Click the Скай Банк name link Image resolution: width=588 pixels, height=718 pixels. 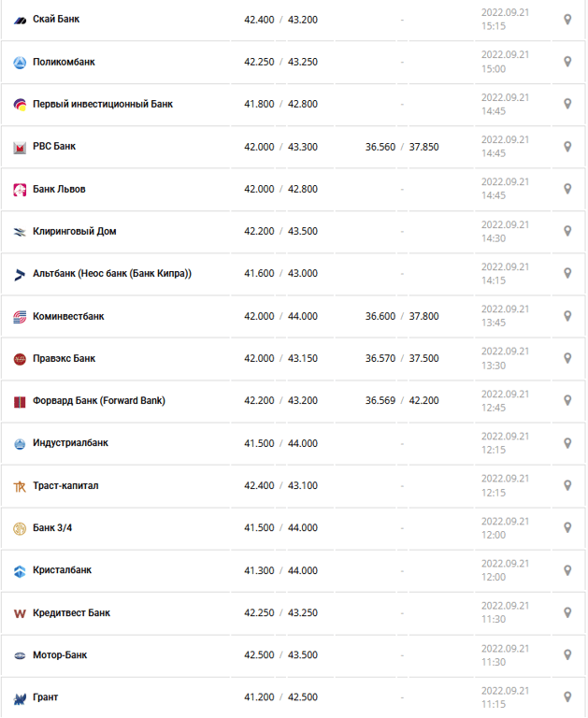pyautogui.click(x=56, y=20)
